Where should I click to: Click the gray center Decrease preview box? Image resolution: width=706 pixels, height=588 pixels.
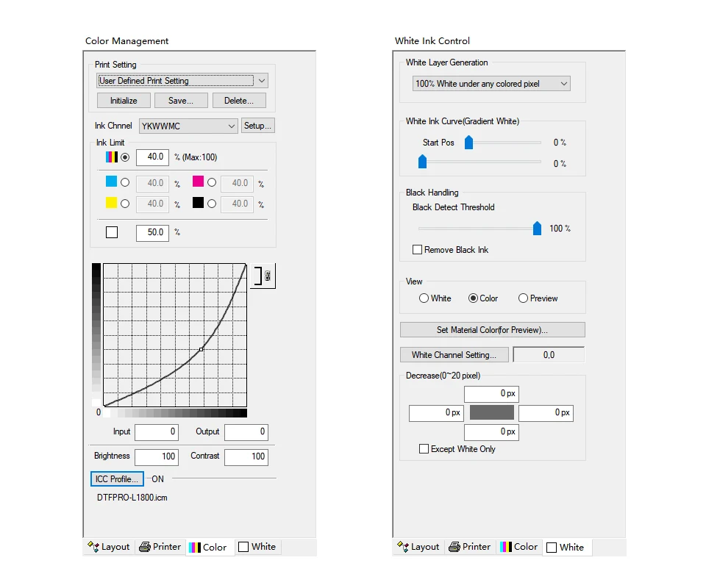pyautogui.click(x=492, y=412)
